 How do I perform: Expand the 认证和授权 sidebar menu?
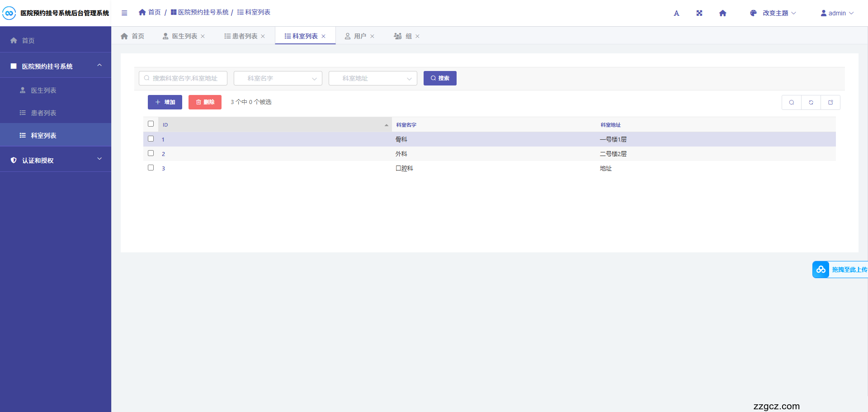(56, 160)
